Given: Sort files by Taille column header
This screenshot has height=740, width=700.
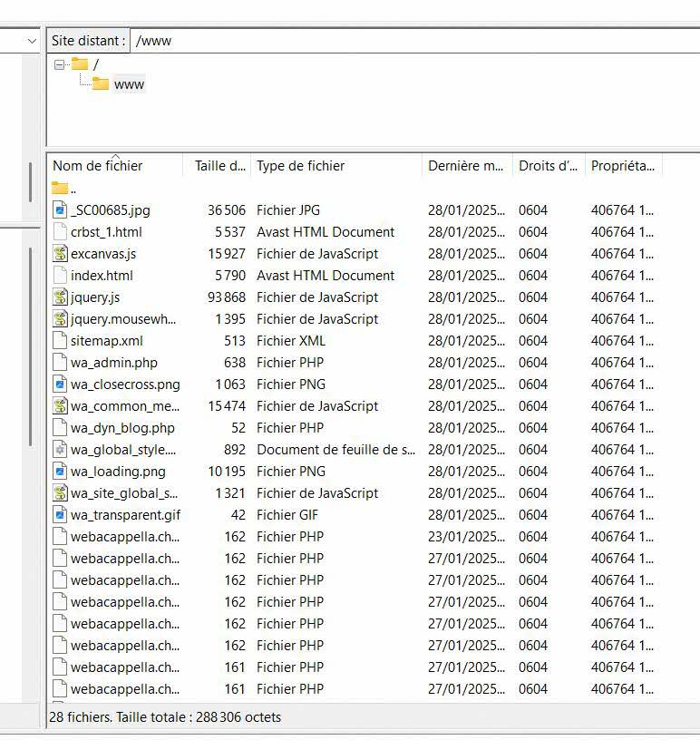Looking at the screenshot, I should 219,166.
